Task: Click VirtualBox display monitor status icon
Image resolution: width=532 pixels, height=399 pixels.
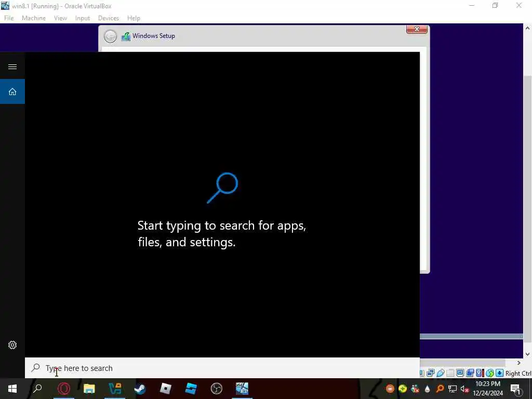Action: [x=460, y=373]
